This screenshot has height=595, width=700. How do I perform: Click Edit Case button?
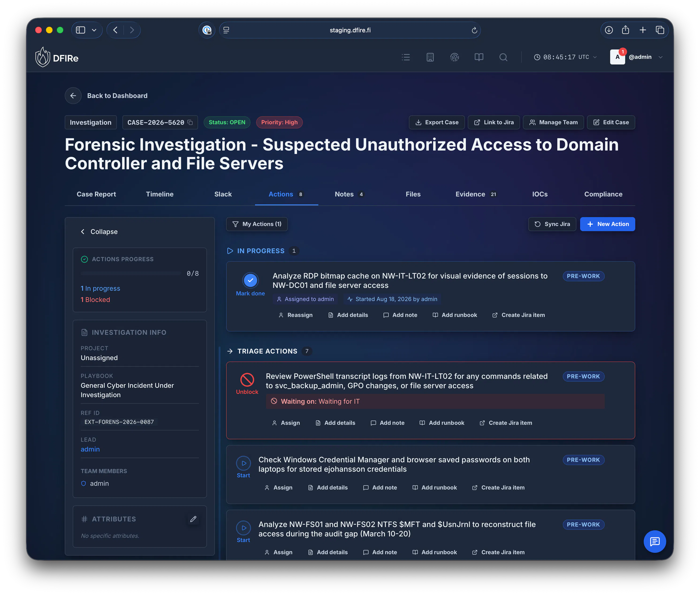611,122
